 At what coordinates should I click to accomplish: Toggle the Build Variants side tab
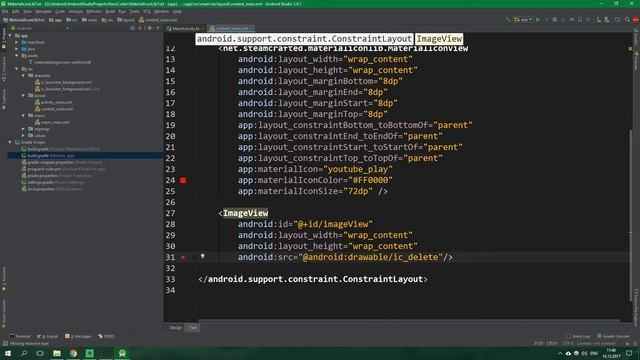click(x=4, y=313)
